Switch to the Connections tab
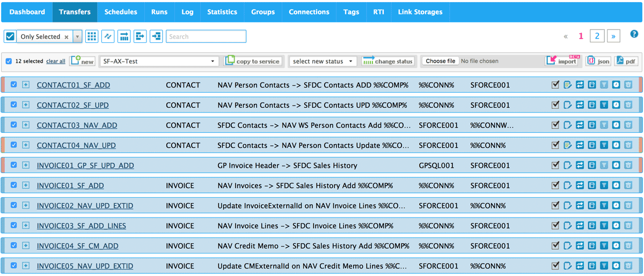Image resolution: width=644 pixels, height=276 pixels. click(x=309, y=12)
